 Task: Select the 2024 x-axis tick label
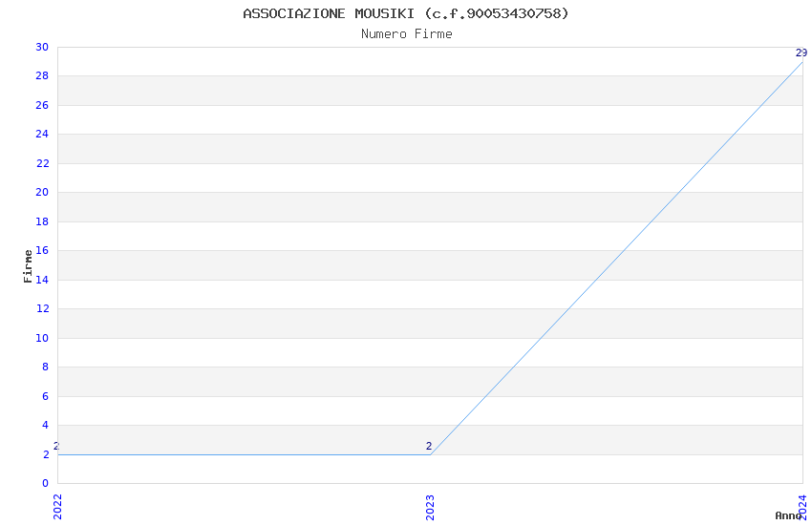point(802,507)
